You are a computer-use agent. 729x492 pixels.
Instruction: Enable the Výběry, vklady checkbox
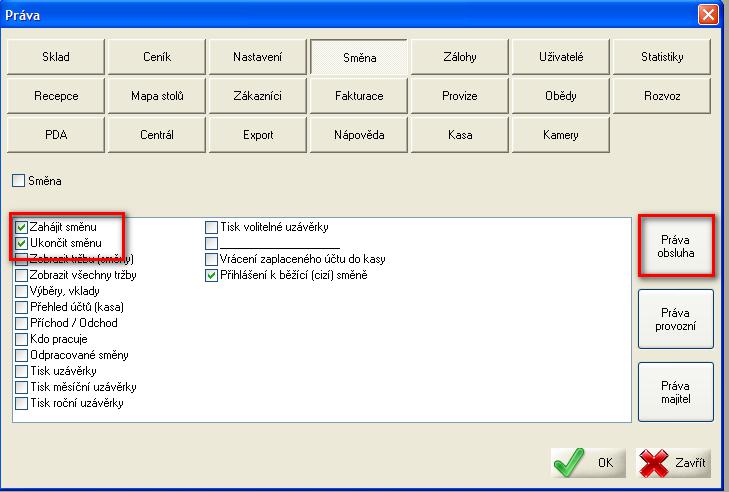[x=22, y=291]
